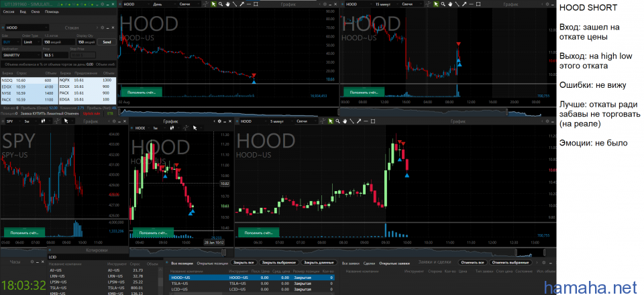The image size is (644, 295).
Task: Open settings gear in Часы panel
Action: tap(32, 261)
